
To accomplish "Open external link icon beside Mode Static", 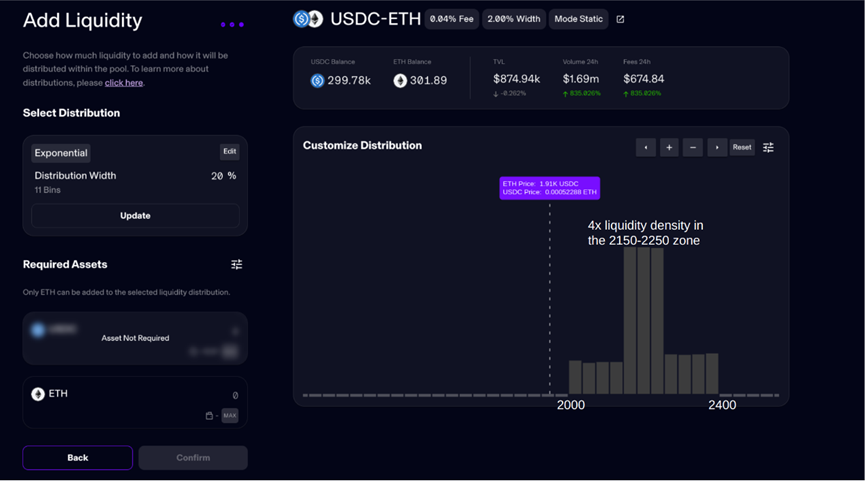I will tap(620, 19).
